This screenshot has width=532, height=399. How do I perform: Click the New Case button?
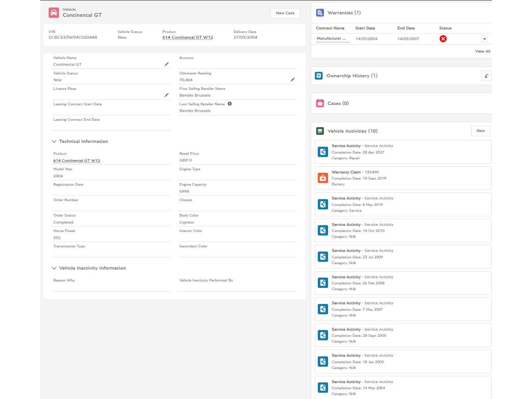click(x=285, y=13)
